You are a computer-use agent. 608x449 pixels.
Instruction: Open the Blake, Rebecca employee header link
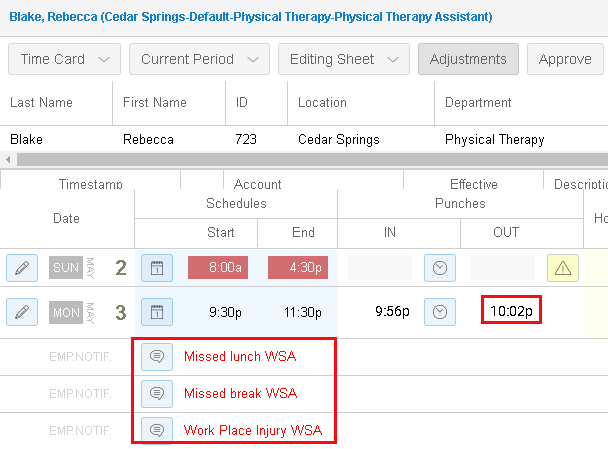point(250,17)
